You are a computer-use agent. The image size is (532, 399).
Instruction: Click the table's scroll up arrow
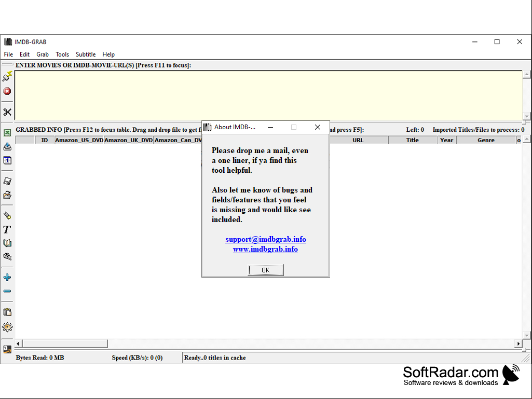(x=527, y=139)
